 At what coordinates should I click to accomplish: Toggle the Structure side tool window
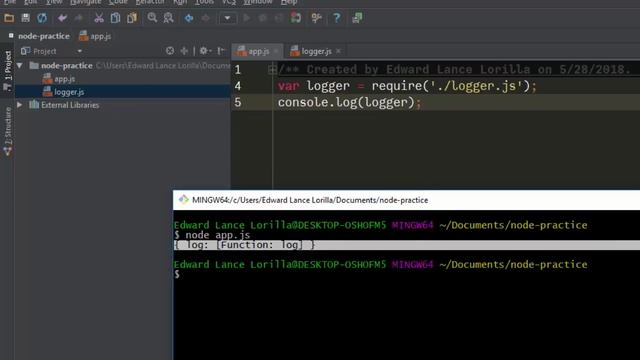7,131
